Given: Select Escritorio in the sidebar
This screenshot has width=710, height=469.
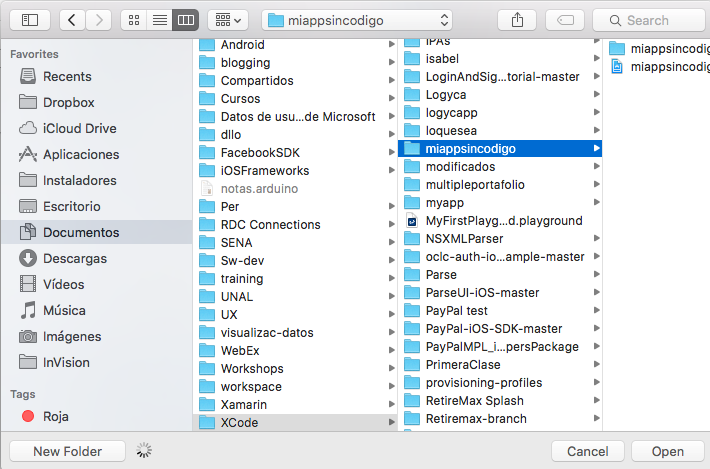Looking at the screenshot, I should tap(71, 206).
